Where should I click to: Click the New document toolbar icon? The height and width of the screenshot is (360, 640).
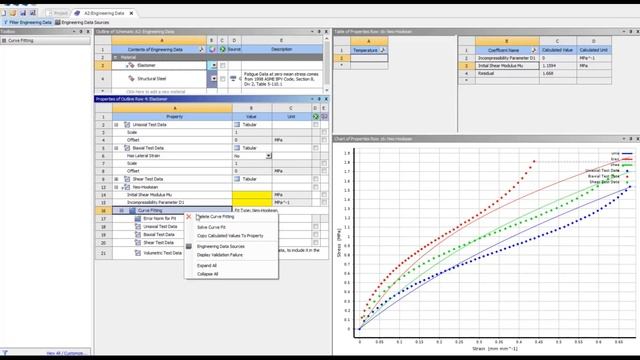click(3, 13)
